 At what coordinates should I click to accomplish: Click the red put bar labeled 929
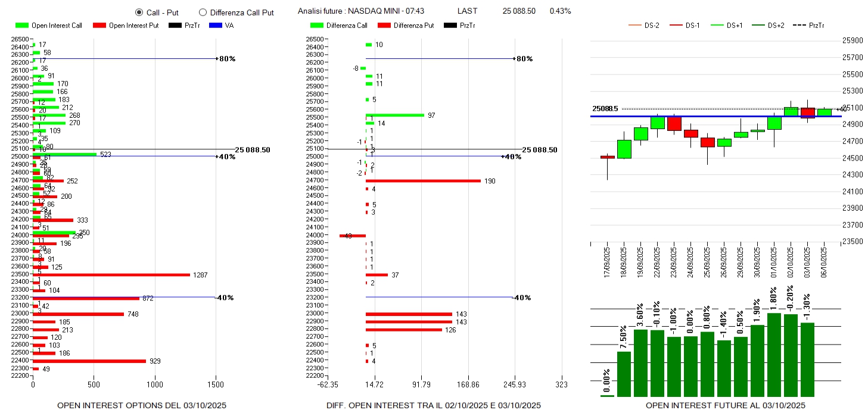[89, 361]
